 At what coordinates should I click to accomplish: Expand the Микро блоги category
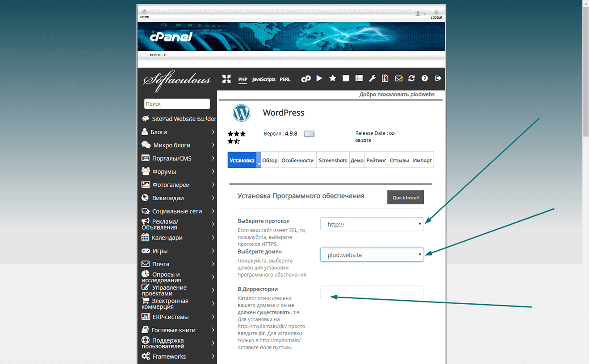(x=178, y=145)
